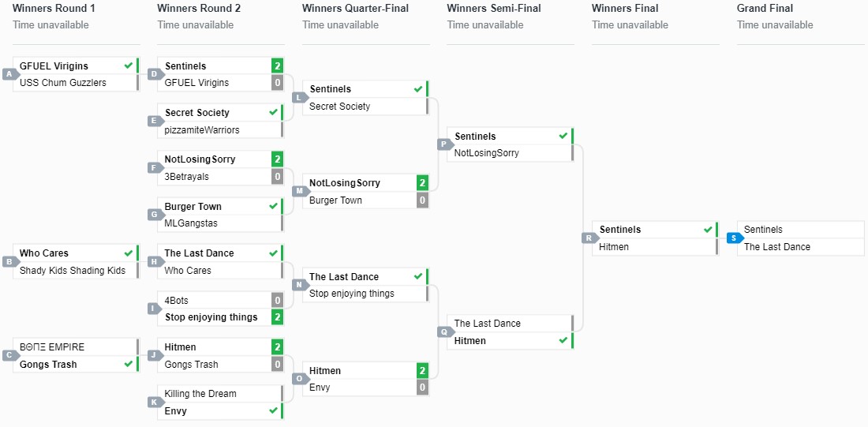Open the blue Grand Final S marker
Viewport: 868px width, 427px height.
point(734,238)
